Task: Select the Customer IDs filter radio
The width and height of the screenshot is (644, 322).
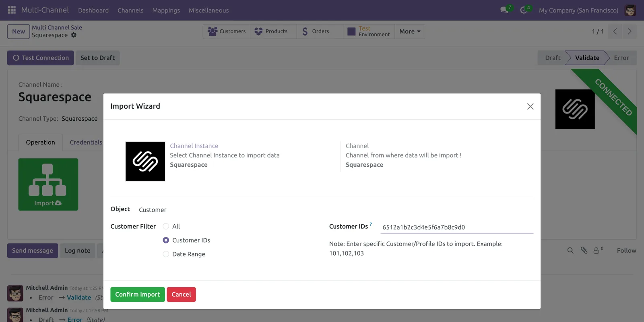Action: coord(166,240)
